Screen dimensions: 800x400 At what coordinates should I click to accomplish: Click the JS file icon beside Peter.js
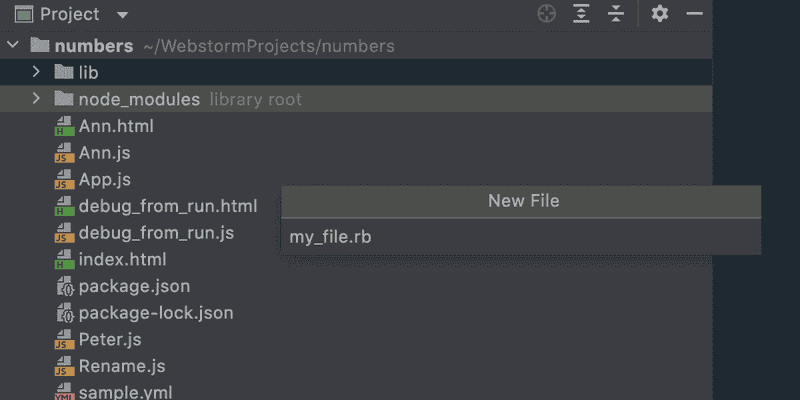tap(64, 339)
